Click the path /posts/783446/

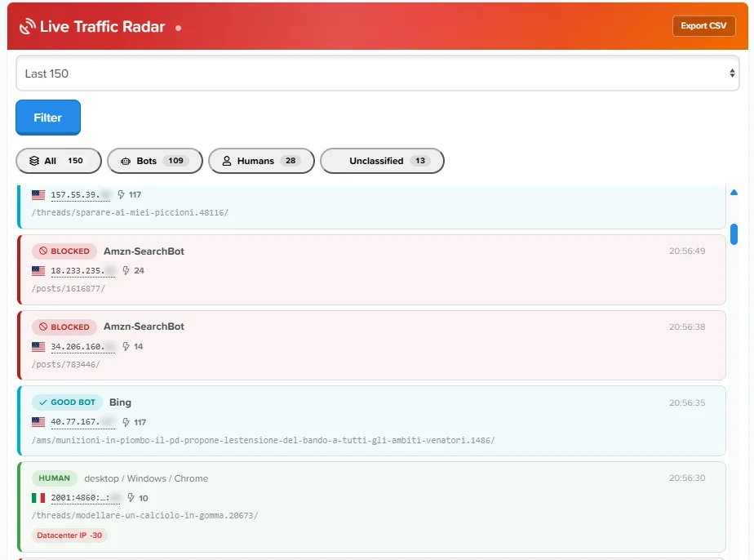click(66, 365)
